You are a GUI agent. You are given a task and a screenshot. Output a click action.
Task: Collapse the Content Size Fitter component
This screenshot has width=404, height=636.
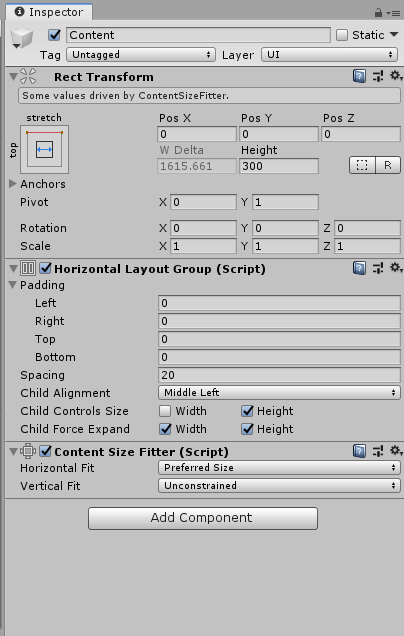point(13,451)
